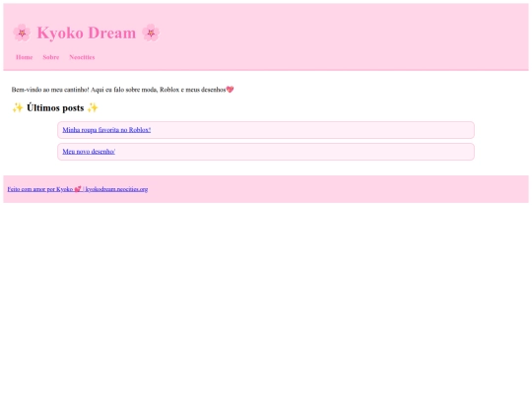
Task: Click the welcome text 'Bem-vindo ao meu cantinho!'
Action: coord(50,90)
